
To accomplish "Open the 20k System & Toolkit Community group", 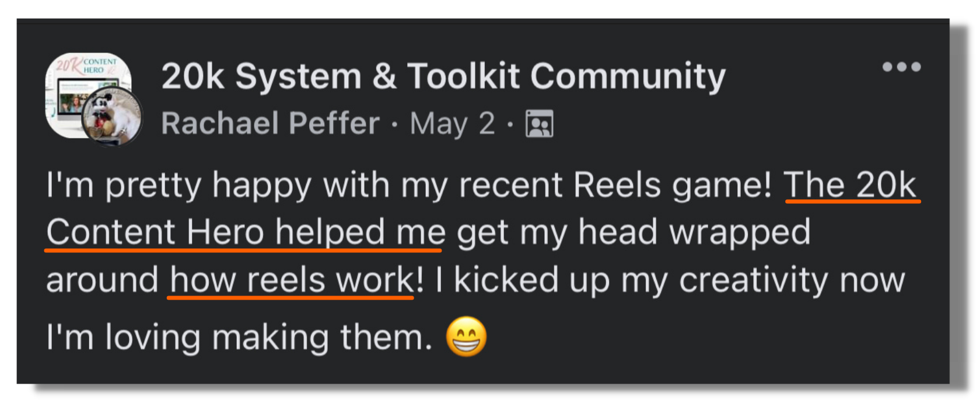I will 443,77.
